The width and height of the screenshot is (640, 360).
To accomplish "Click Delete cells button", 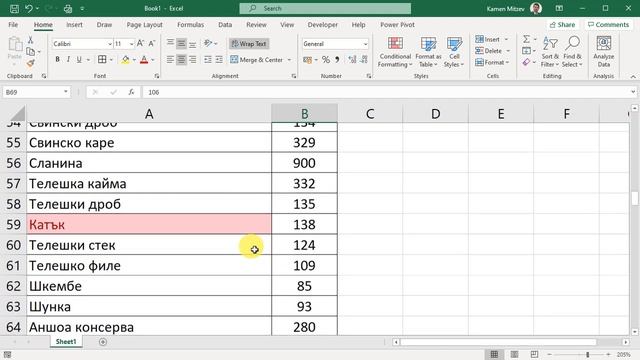I will tap(489, 51).
